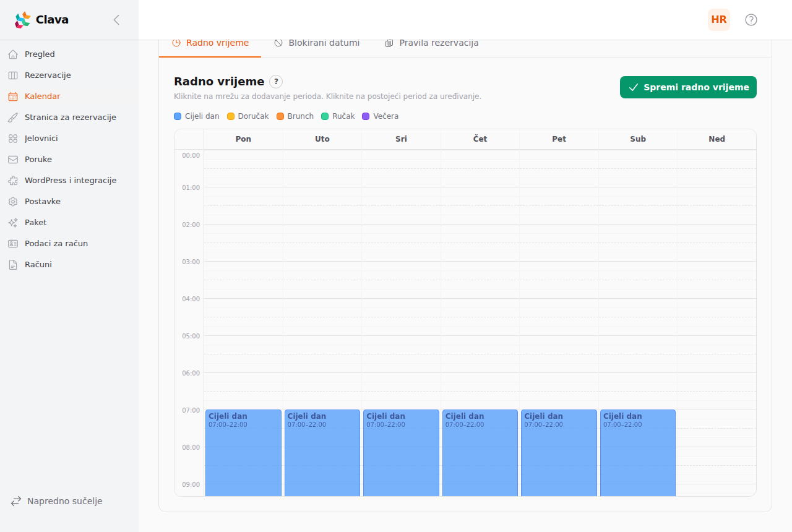Click the Računi document icon
This screenshot has height=532, width=792.
pyautogui.click(x=13, y=265)
